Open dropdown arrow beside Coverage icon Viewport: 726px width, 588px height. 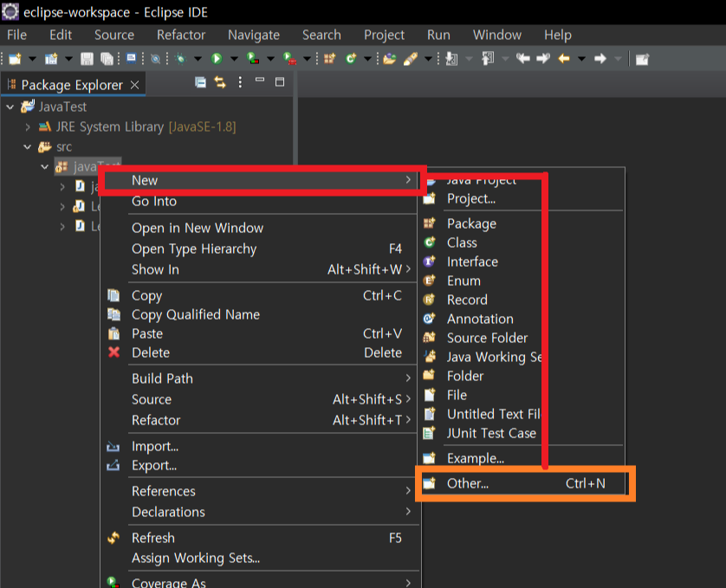coord(270,59)
